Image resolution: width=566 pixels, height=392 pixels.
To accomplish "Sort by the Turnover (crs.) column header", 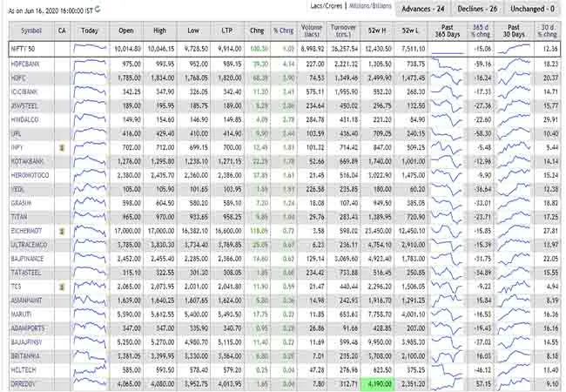I will pos(343,30).
